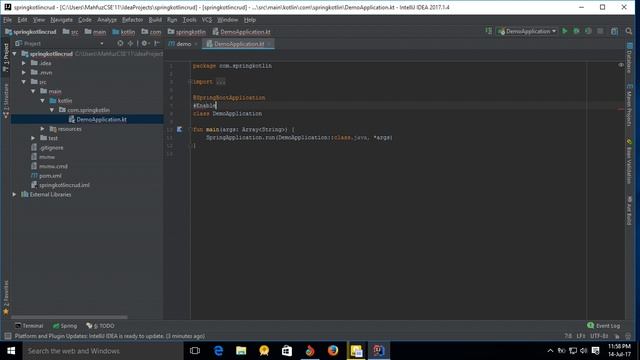This screenshot has height=360, width=640.
Task: Select .gitignore in project tree
Action: point(51,147)
